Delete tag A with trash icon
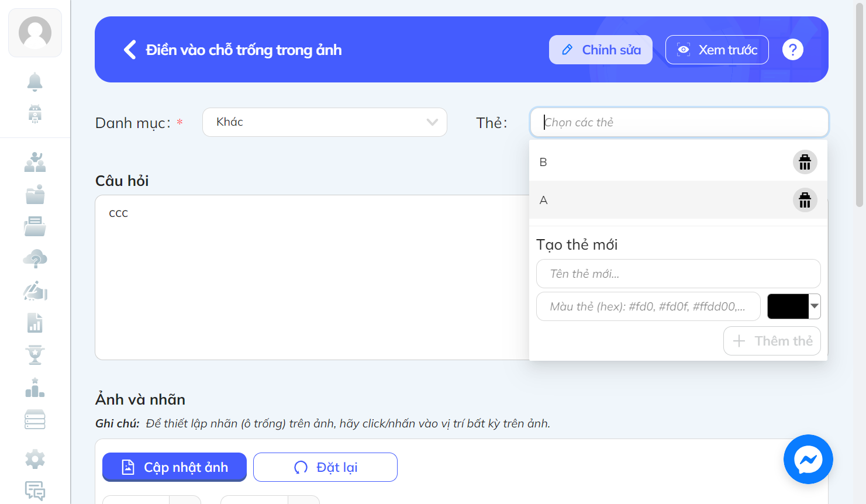Screen dimensions: 866x504 (805, 200)
